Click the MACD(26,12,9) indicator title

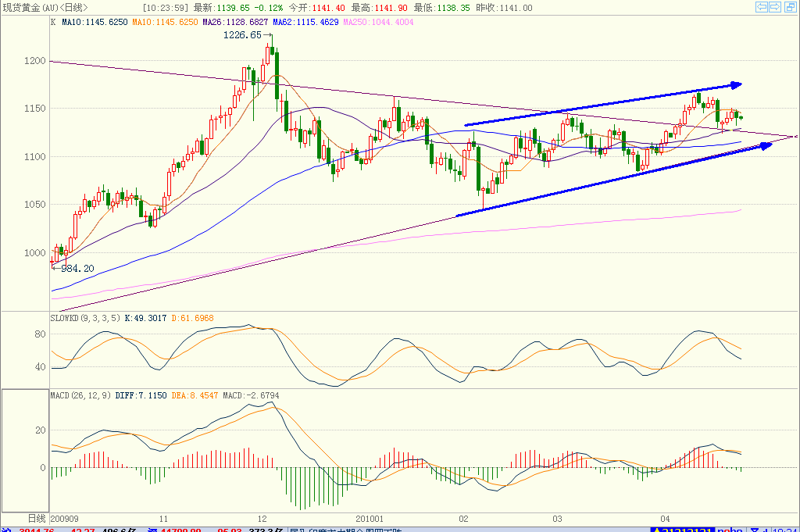click(x=80, y=395)
